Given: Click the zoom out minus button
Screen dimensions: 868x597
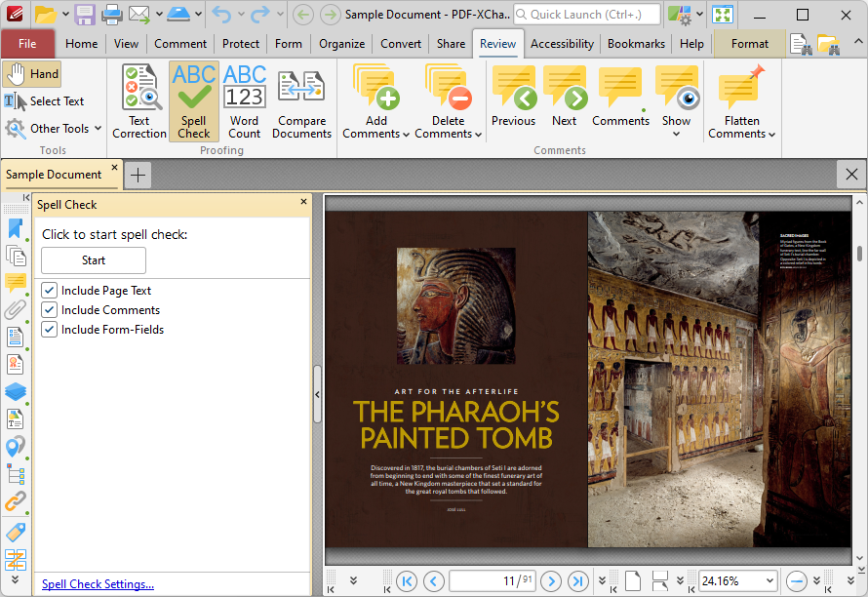Looking at the screenshot, I should (x=796, y=581).
